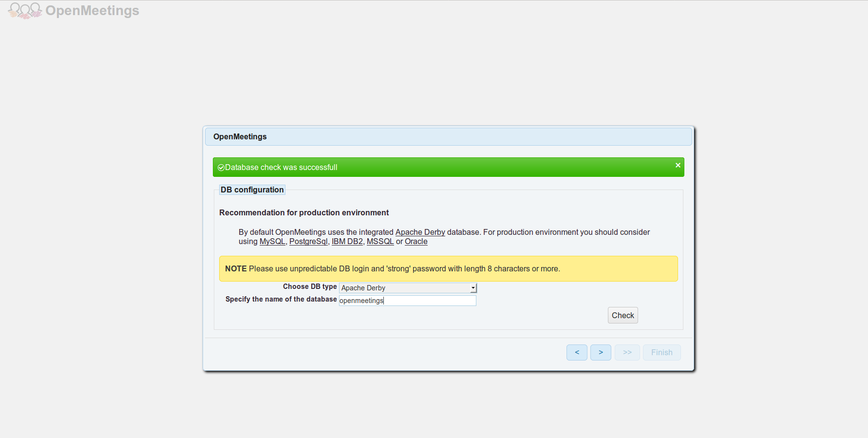Open the IBM DB2 link
Image resolution: width=868 pixels, height=438 pixels.
pyautogui.click(x=347, y=241)
